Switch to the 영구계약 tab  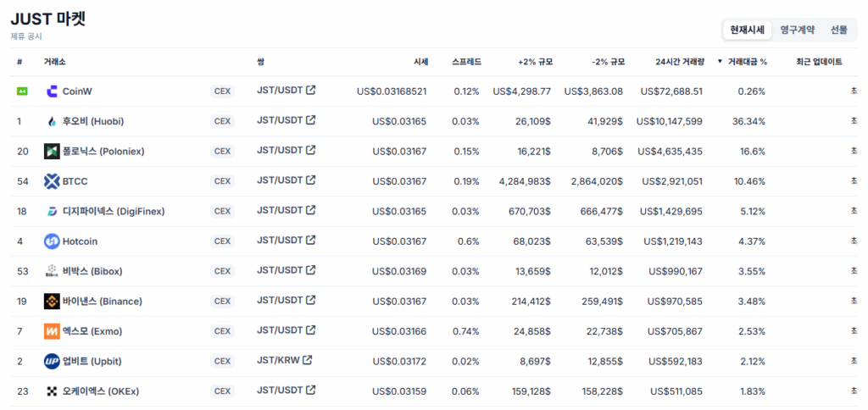(x=797, y=30)
